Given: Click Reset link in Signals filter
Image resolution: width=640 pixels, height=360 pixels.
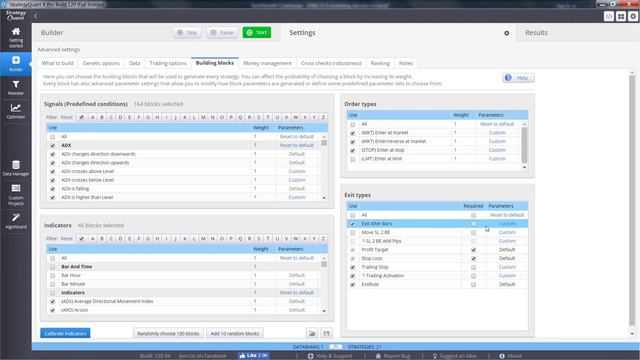Looking at the screenshot, I should click(x=67, y=117).
